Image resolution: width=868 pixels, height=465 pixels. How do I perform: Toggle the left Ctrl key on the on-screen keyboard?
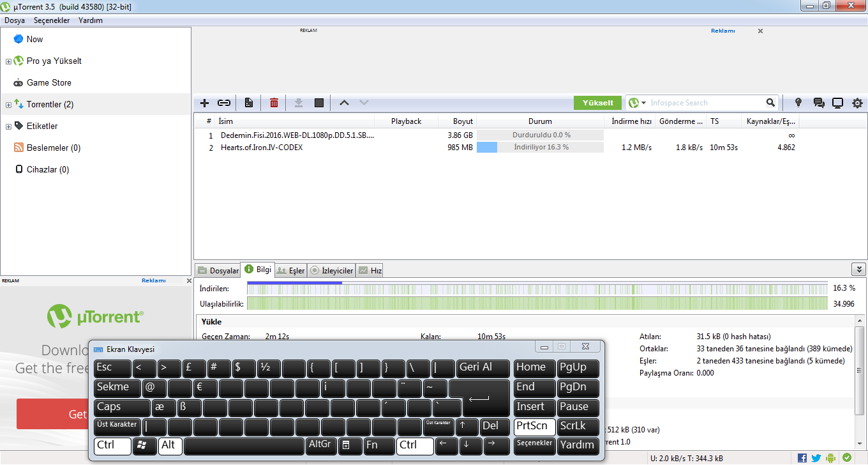(112, 446)
